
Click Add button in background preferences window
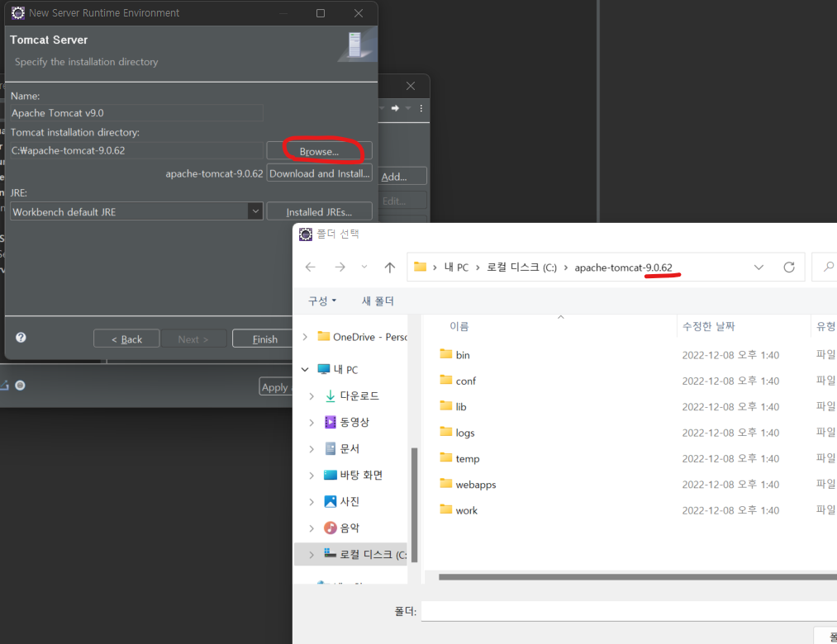coord(402,177)
